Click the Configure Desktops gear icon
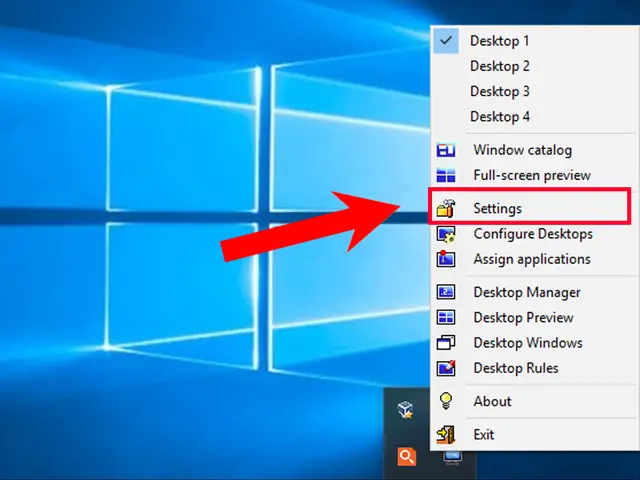 [x=446, y=234]
